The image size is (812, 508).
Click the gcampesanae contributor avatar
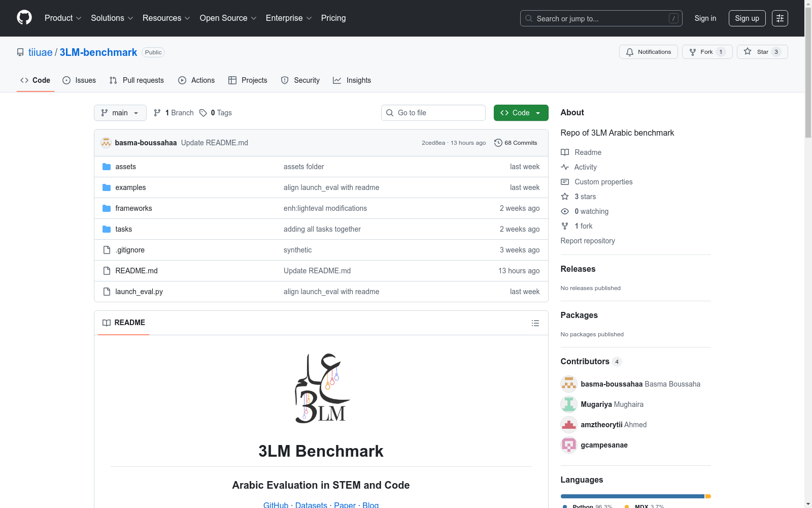pos(569,445)
